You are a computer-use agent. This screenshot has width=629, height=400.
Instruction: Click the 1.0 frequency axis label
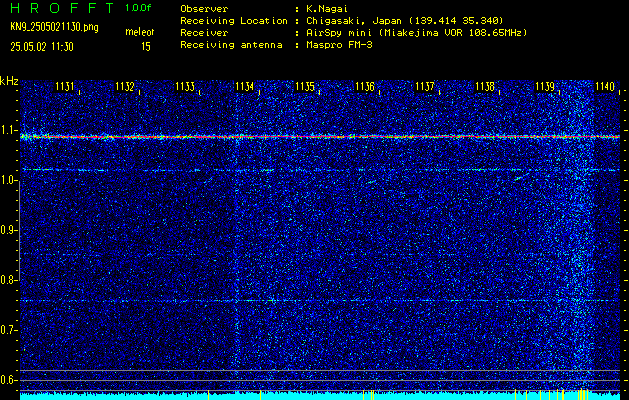point(9,180)
